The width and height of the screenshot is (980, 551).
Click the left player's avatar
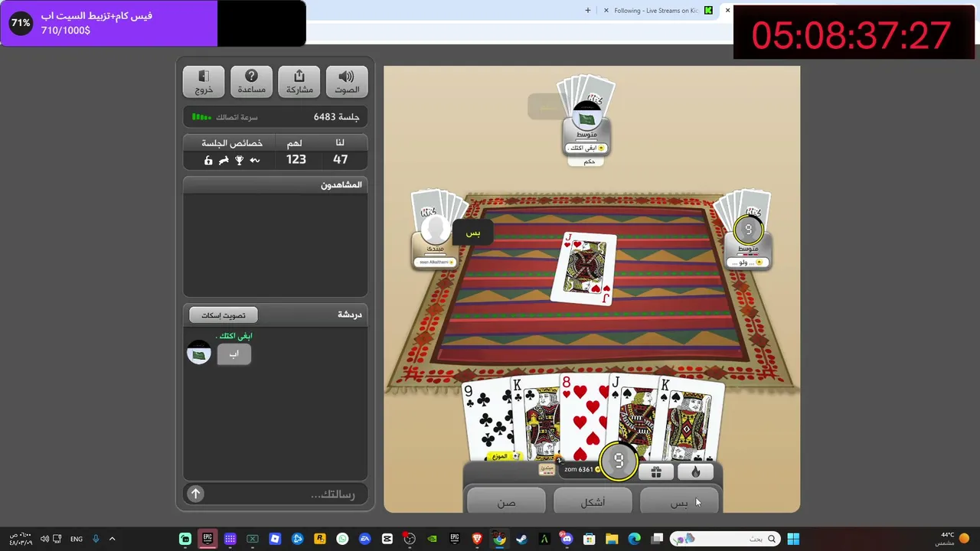point(435,230)
